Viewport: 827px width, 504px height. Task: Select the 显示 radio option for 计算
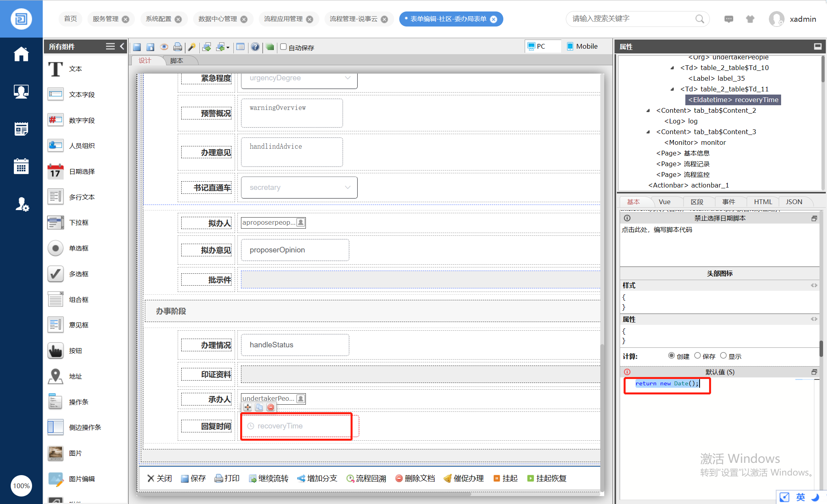pos(723,356)
